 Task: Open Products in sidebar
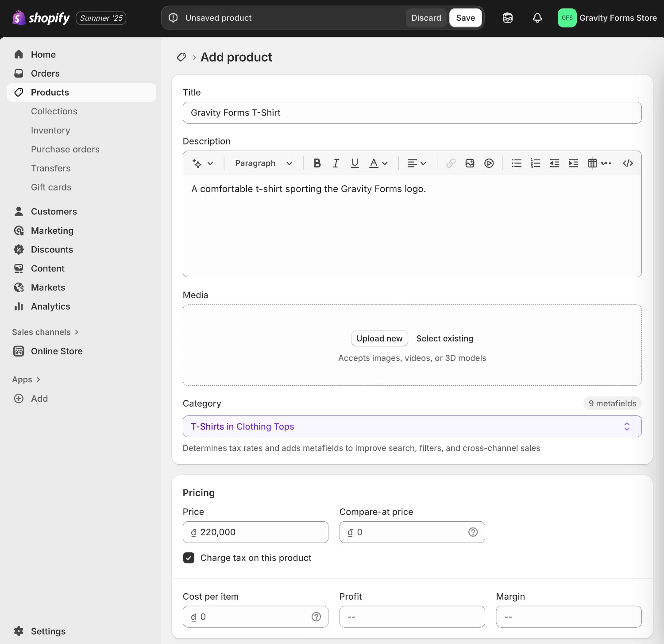(x=81, y=93)
